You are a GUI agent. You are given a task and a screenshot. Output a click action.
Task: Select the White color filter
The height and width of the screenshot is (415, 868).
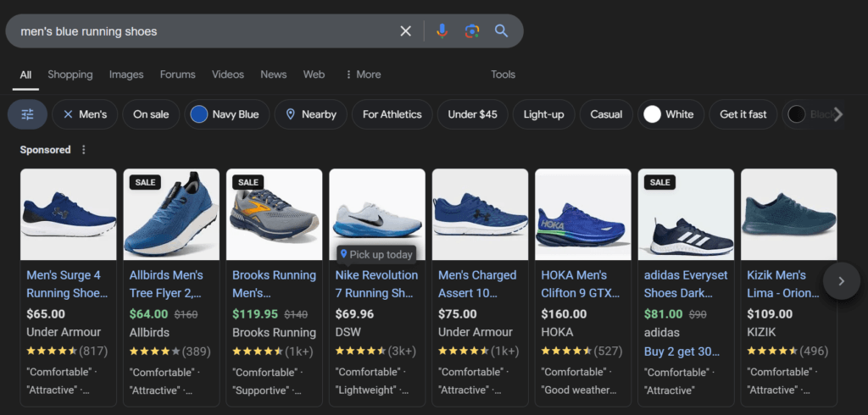[671, 114]
